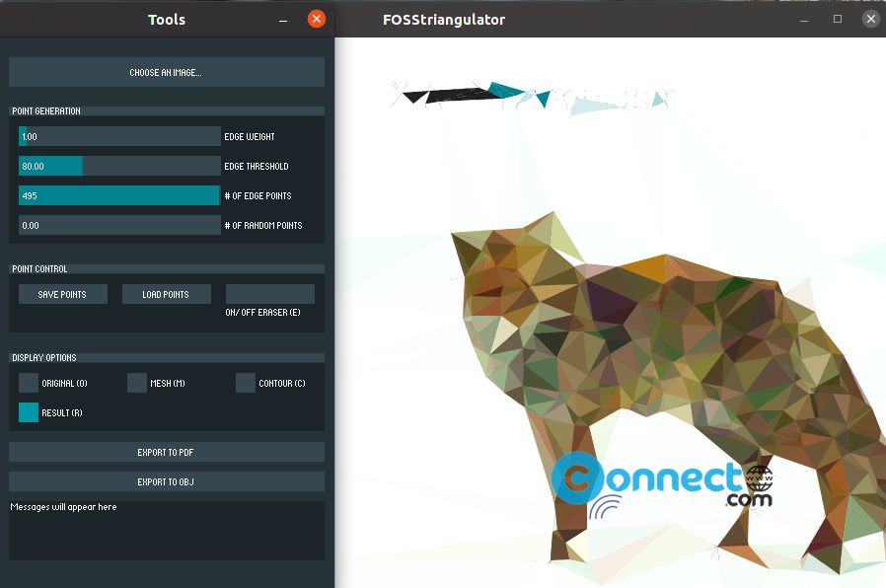
Task: Export the mesh to OBJ
Action: 166,481
